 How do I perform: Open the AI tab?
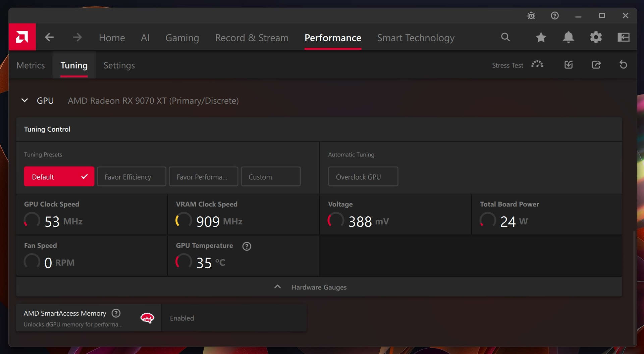click(x=145, y=38)
